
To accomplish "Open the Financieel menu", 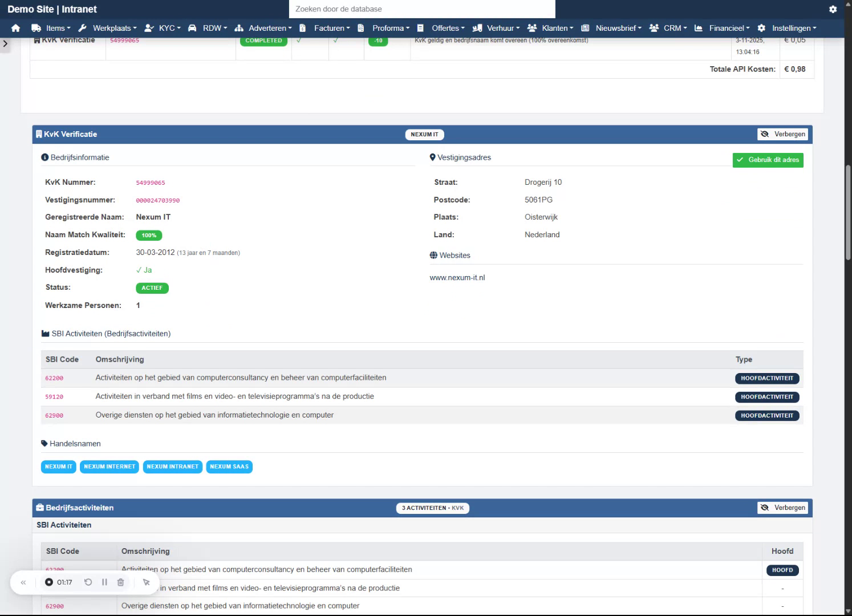I will pos(729,28).
